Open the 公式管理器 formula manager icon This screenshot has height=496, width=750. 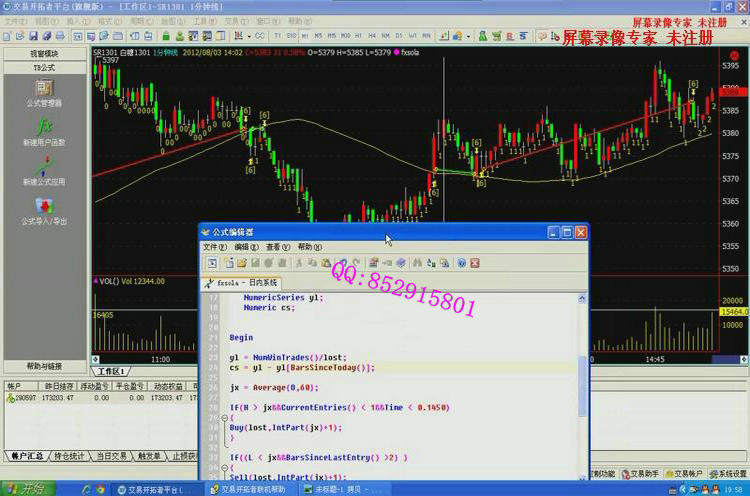coord(44,90)
